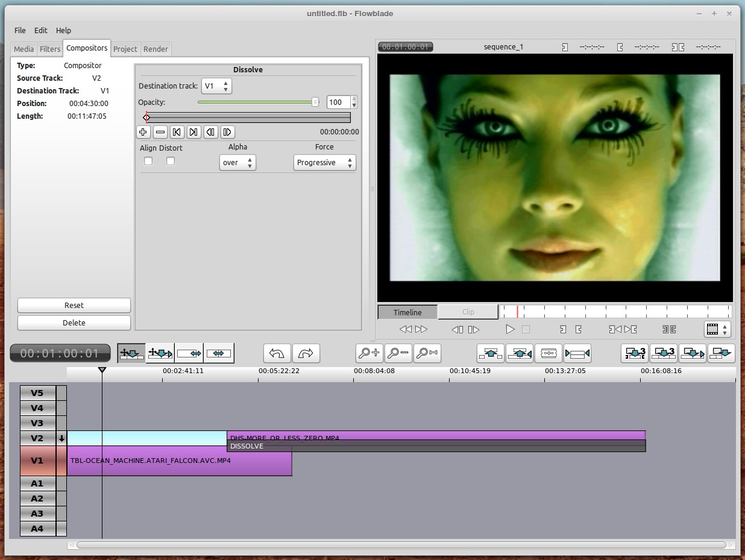Click the Lift clip from timeline button
745x560 pixels.
[491, 353]
